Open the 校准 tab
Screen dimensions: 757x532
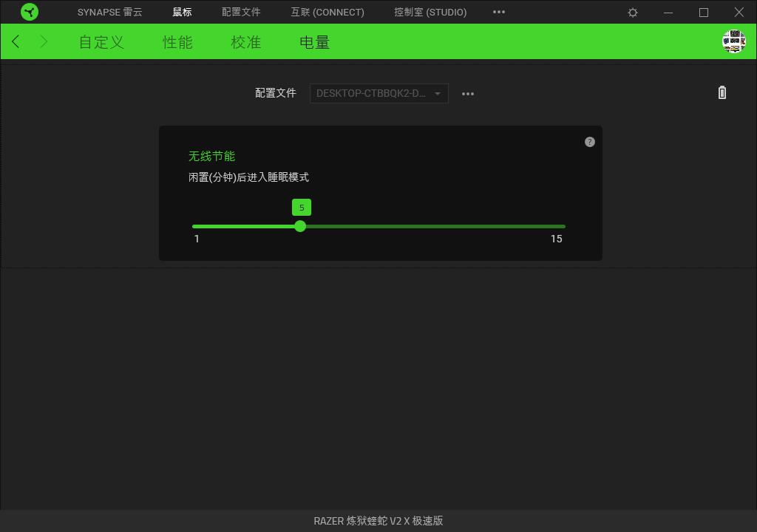(245, 42)
